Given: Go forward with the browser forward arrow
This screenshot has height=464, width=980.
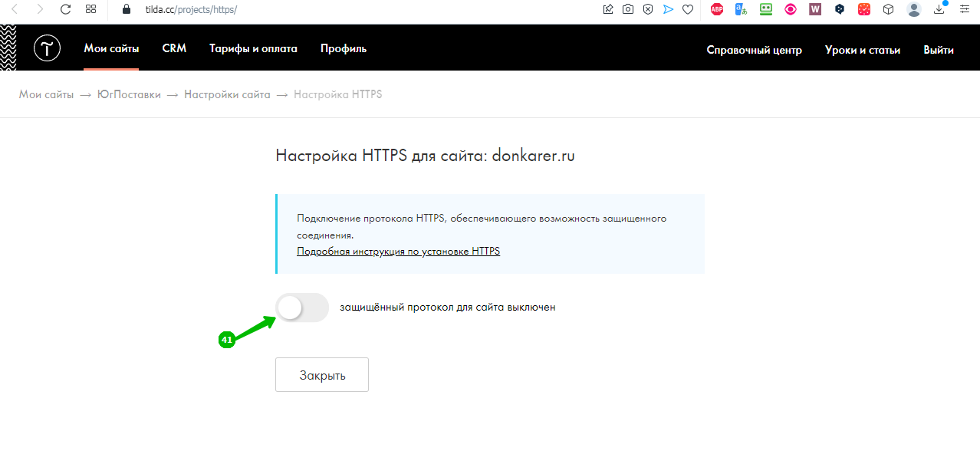Looking at the screenshot, I should (40, 9).
